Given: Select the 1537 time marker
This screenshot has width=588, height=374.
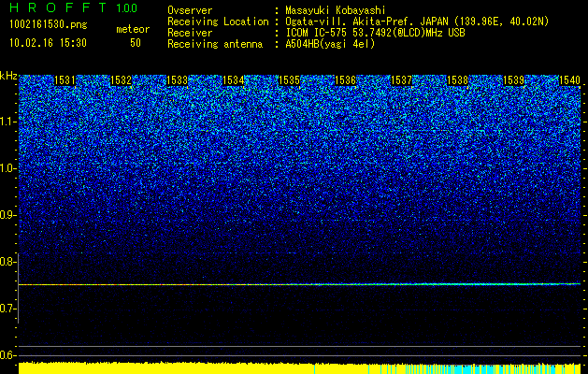Looking at the screenshot, I should [x=402, y=80].
